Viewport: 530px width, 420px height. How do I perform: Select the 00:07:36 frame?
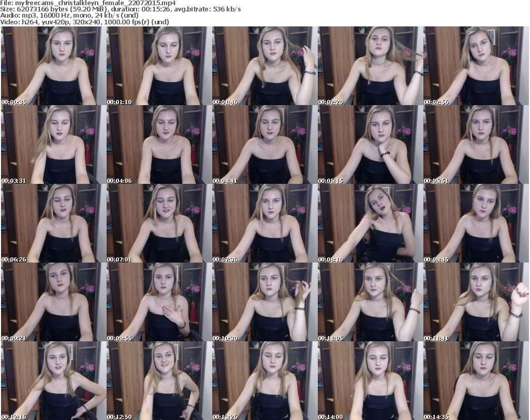(x=264, y=223)
